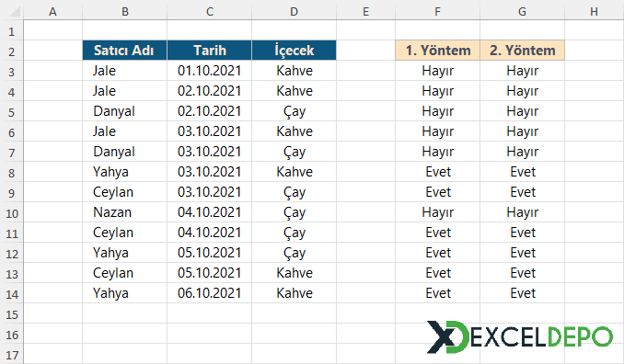Select column H header

click(594, 12)
